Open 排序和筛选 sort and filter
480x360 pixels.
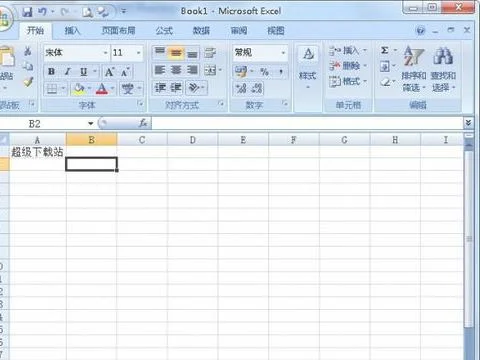[414, 69]
